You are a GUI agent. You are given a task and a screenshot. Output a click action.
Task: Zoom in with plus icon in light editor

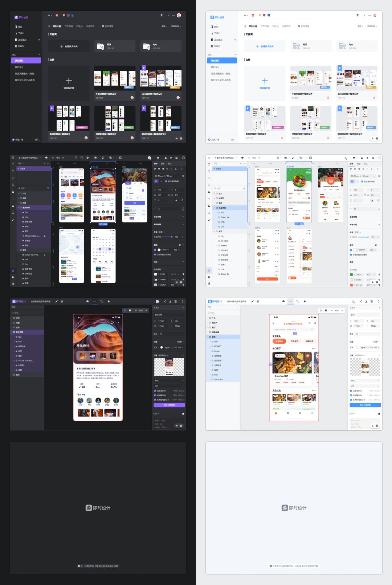[x=259, y=158]
